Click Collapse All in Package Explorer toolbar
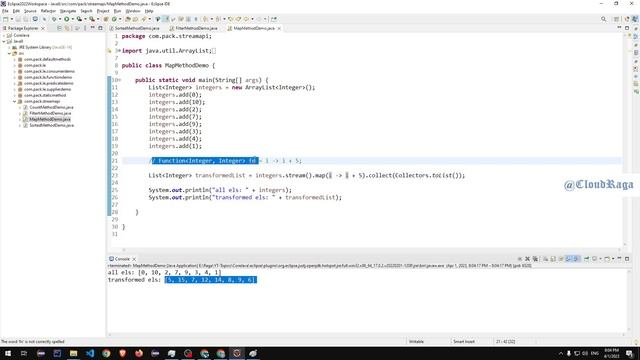The image size is (640, 360). (60, 28)
